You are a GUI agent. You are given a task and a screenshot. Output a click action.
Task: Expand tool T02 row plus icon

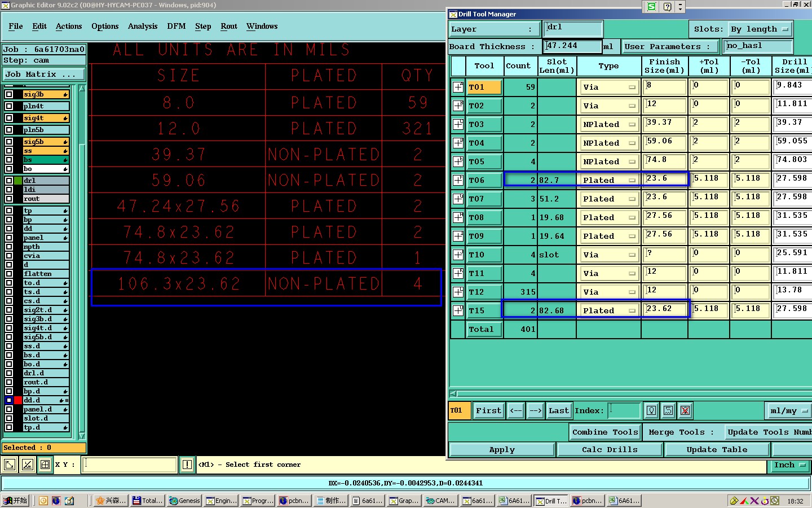click(x=458, y=106)
